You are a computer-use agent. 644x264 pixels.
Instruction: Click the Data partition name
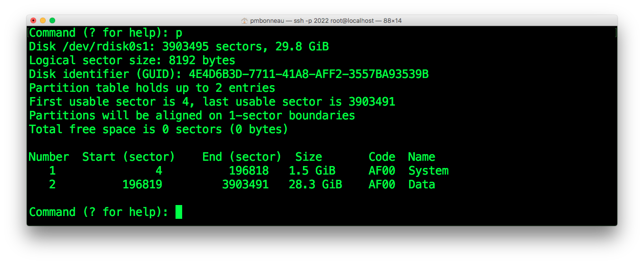coord(421,185)
